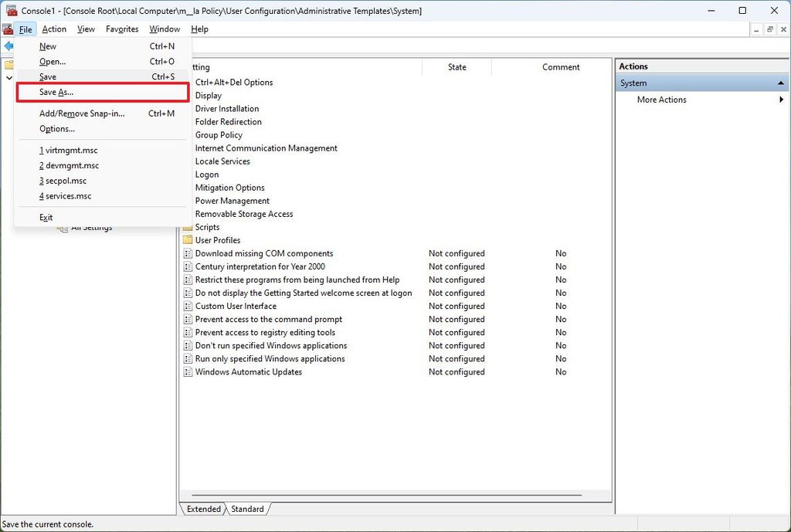Click the Don't run specified Windows applications icon
Viewport: 791px width, 532px height.
coord(187,345)
